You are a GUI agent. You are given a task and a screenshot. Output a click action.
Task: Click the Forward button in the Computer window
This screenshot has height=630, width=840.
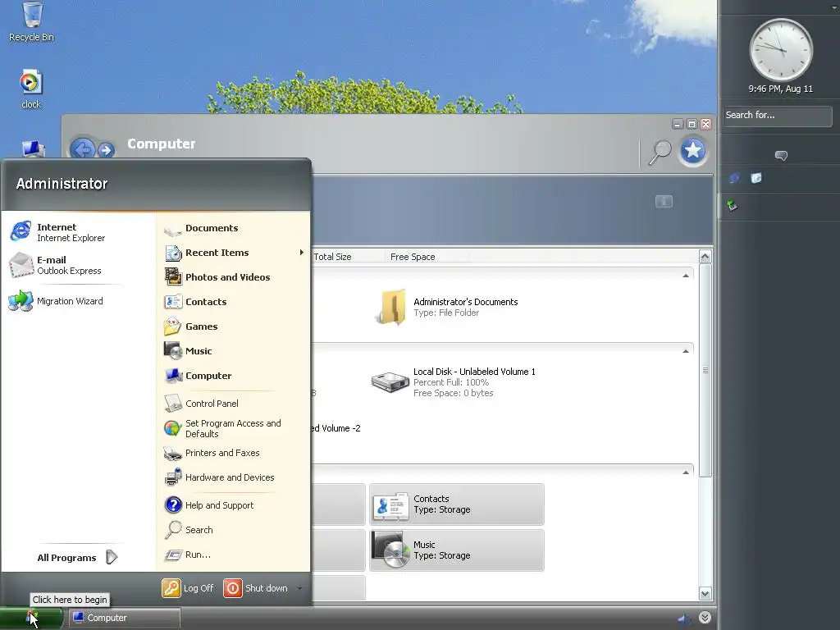coord(106,151)
